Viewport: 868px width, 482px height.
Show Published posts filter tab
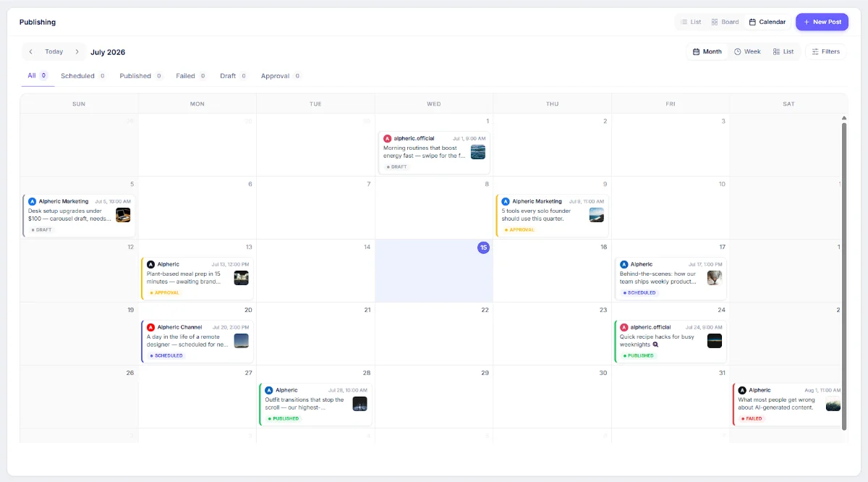tap(141, 75)
